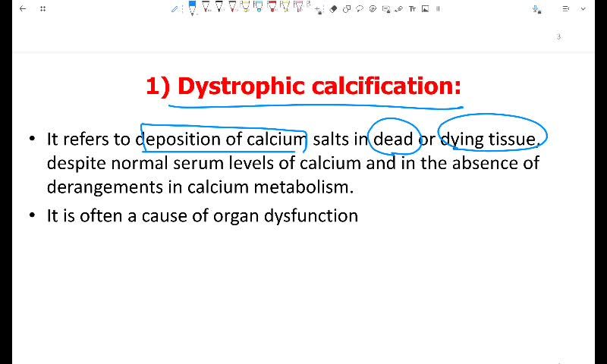The width and height of the screenshot is (607, 364).
Task: Choose yellow highlighter next to the cyan highlighter
Action: (x=245, y=8)
